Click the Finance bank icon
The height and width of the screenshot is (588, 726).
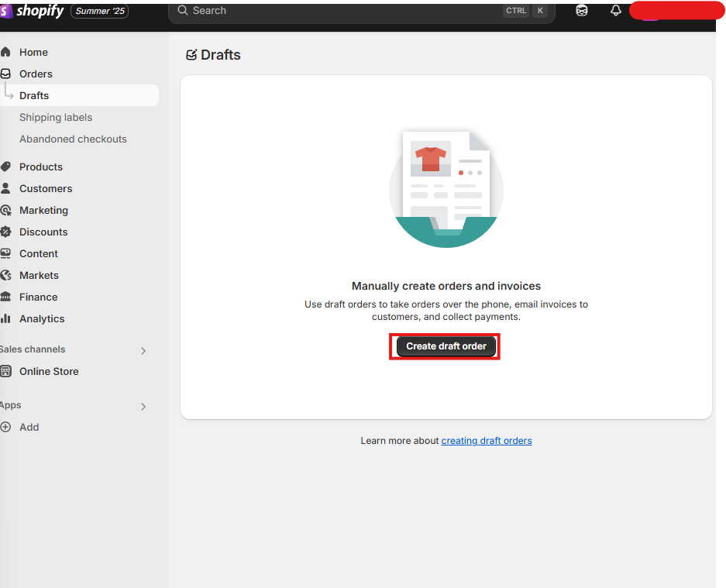point(5,296)
